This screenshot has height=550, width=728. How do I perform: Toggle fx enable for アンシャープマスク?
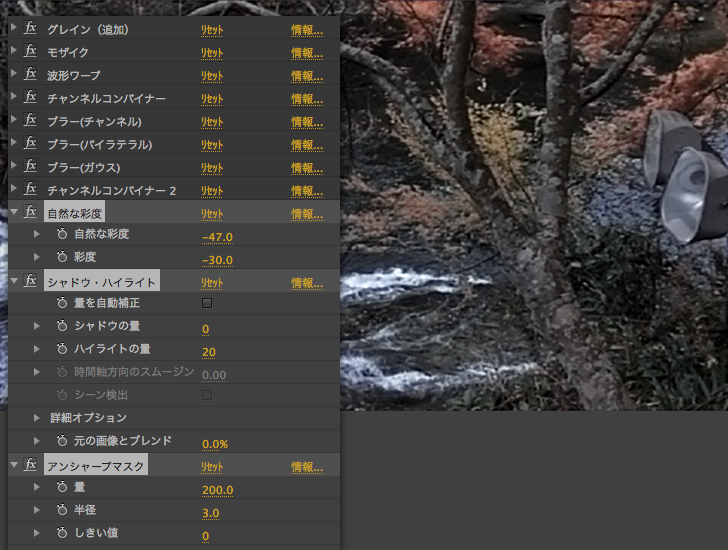(31, 466)
